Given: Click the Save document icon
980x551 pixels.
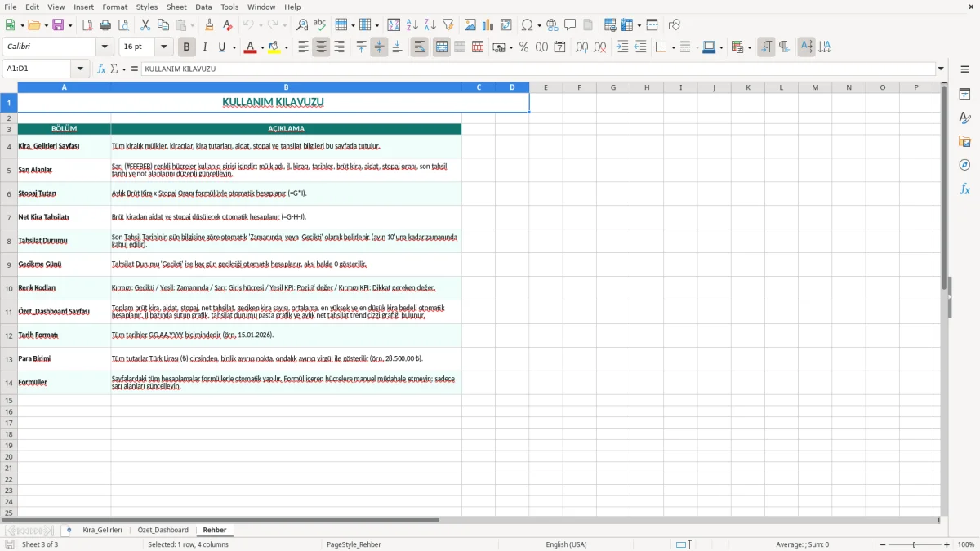Looking at the screenshot, I should click(x=58, y=25).
